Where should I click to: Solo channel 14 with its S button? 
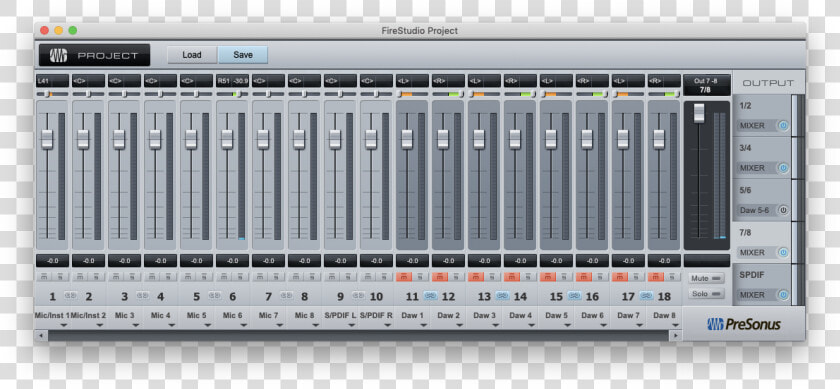point(528,276)
